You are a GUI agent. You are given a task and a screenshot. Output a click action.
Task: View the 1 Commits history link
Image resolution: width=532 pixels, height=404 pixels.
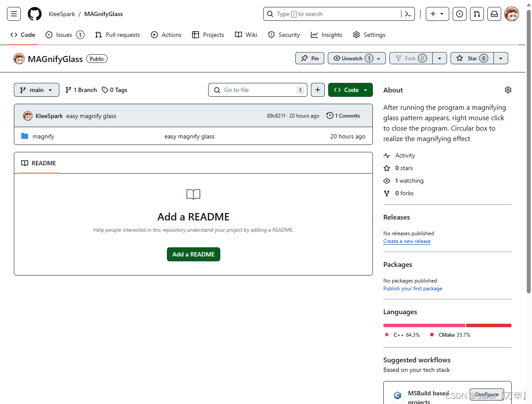(343, 115)
